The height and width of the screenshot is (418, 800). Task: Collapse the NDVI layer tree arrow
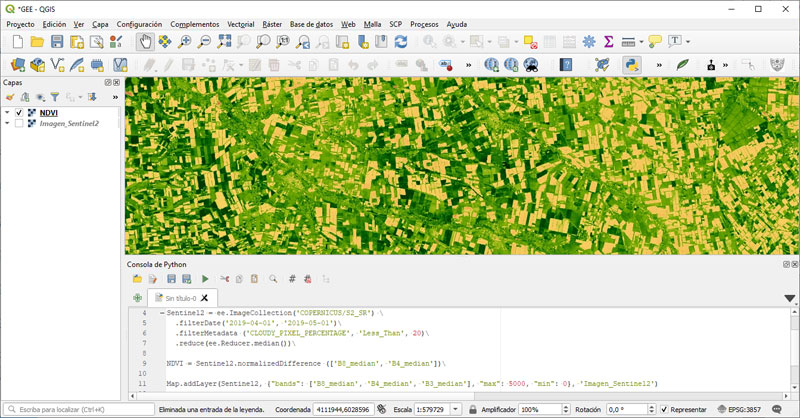7,113
